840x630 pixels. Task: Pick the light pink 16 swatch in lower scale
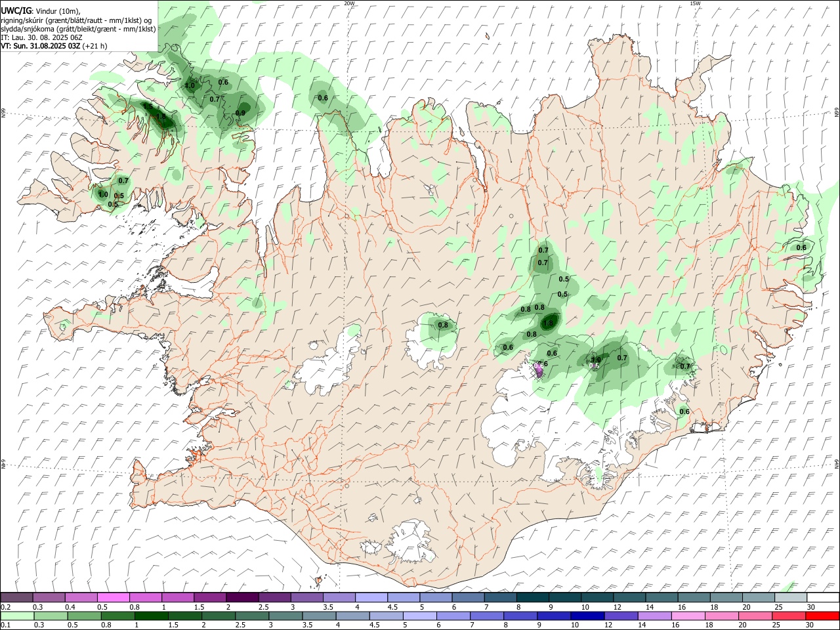point(688,616)
